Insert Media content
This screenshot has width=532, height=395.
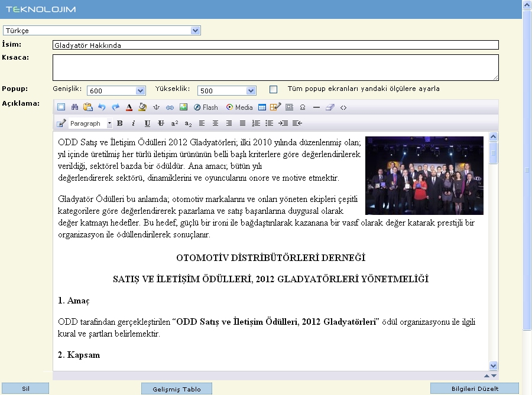239,107
